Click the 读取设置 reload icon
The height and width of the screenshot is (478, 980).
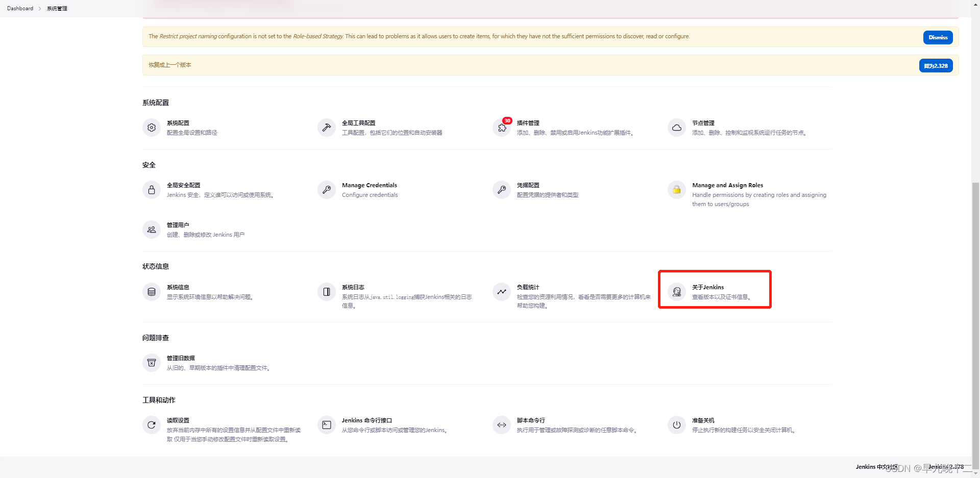tap(152, 425)
